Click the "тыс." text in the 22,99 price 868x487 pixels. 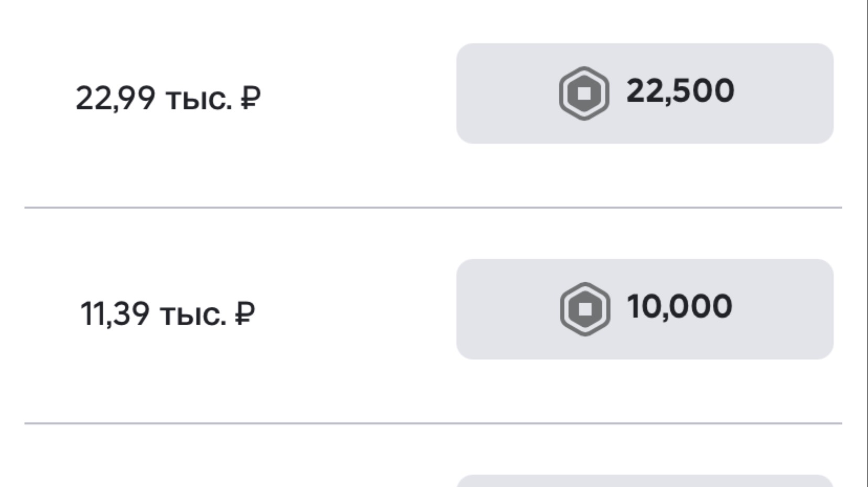click(198, 99)
